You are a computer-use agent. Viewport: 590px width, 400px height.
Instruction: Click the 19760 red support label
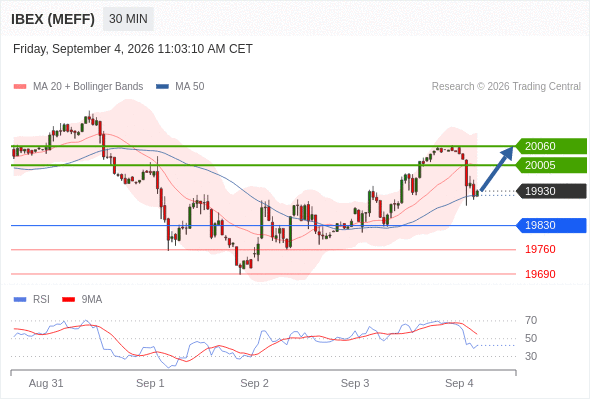(x=540, y=249)
